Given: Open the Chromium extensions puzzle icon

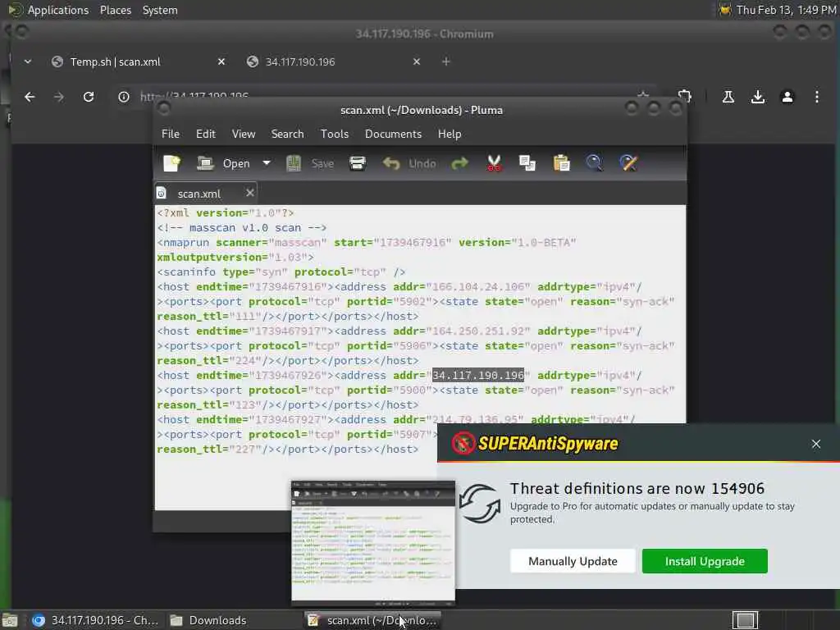Looking at the screenshot, I should (685, 97).
